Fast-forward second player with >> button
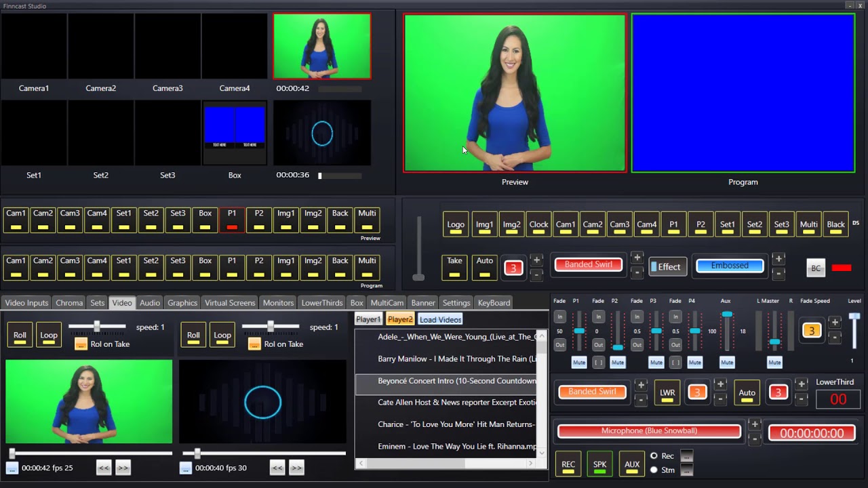 click(296, 467)
